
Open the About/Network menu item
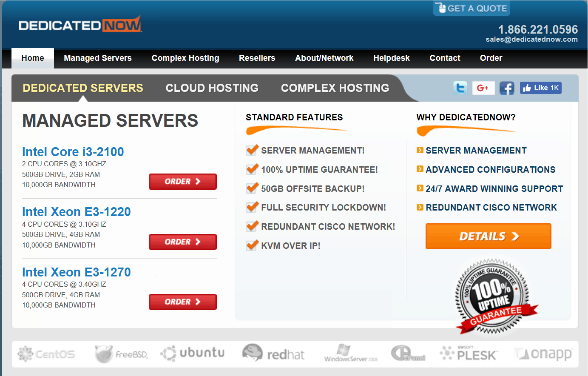coord(324,58)
